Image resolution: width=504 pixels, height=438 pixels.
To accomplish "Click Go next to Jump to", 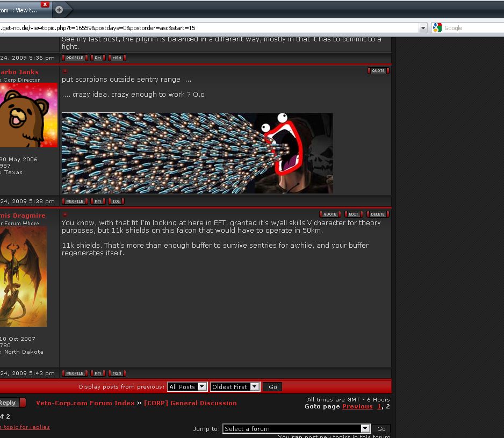I will 381,429.
